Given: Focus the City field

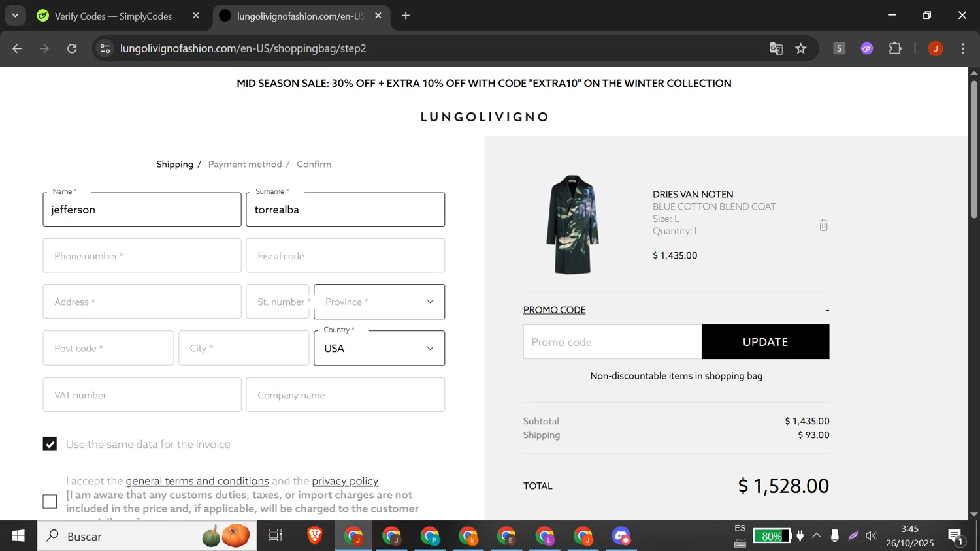Looking at the screenshot, I should click(244, 348).
